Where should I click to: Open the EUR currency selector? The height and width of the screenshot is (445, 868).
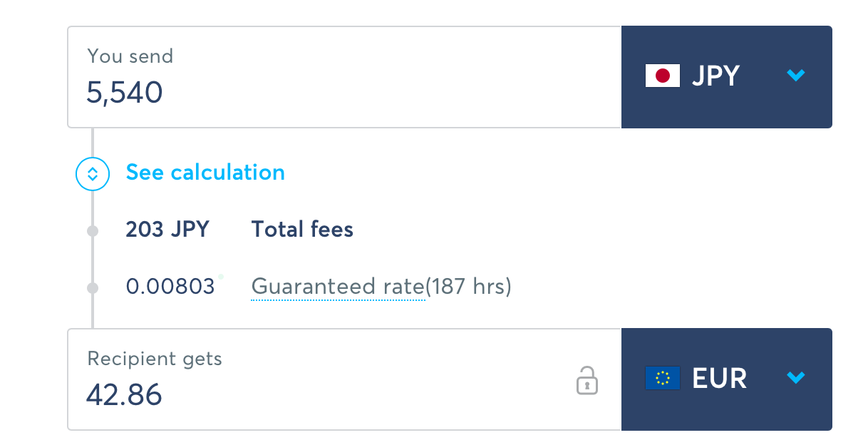(727, 379)
